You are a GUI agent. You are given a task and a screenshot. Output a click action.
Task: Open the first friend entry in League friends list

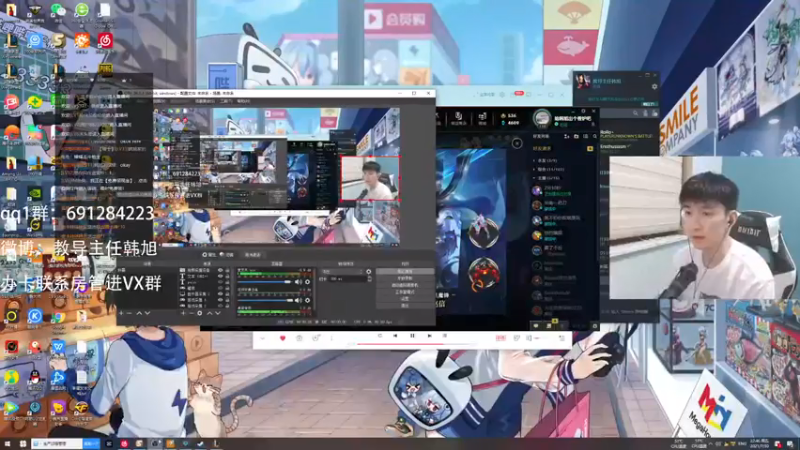[561, 190]
